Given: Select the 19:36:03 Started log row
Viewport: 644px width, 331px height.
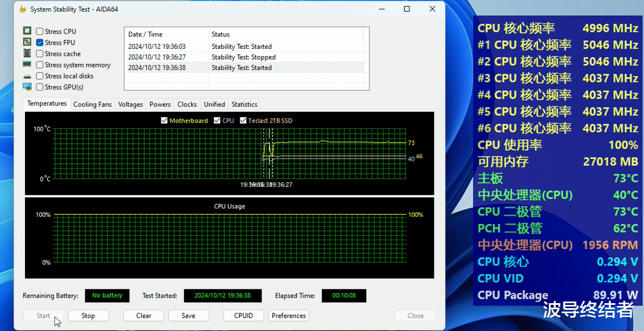Looking at the screenshot, I should click(x=244, y=46).
